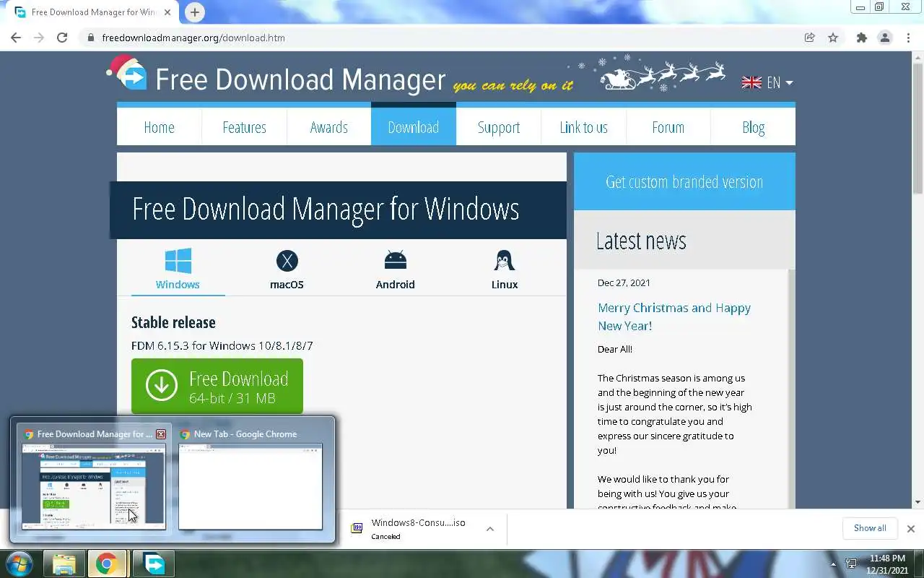The width and height of the screenshot is (924, 578).
Task: Click the page vertical scrollbar thumb
Action: pos(918,129)
